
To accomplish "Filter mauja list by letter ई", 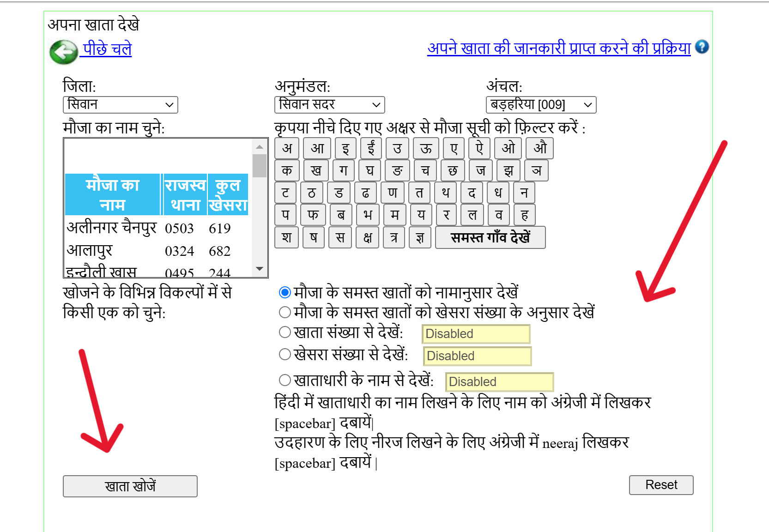I will tap(371, 148).
